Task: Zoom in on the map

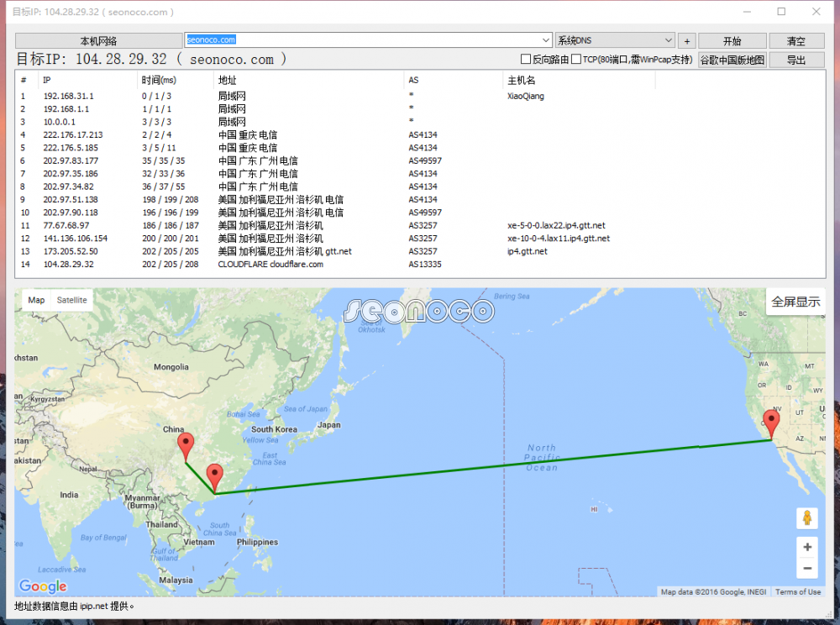Action: pyautogui.click(x=806, y=547)
